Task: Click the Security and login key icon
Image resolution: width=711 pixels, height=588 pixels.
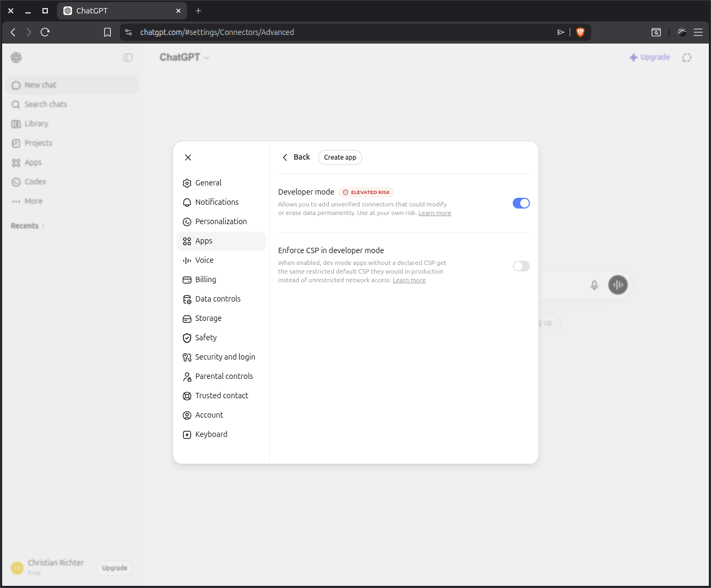Action: pos(187,357)
